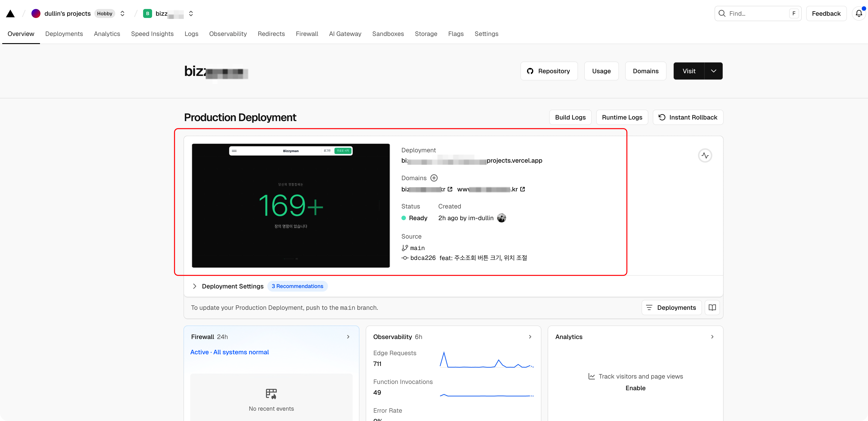Open the Visit button dropdown arrow
Screen dimensions: 868x421
tap(713, 71)
